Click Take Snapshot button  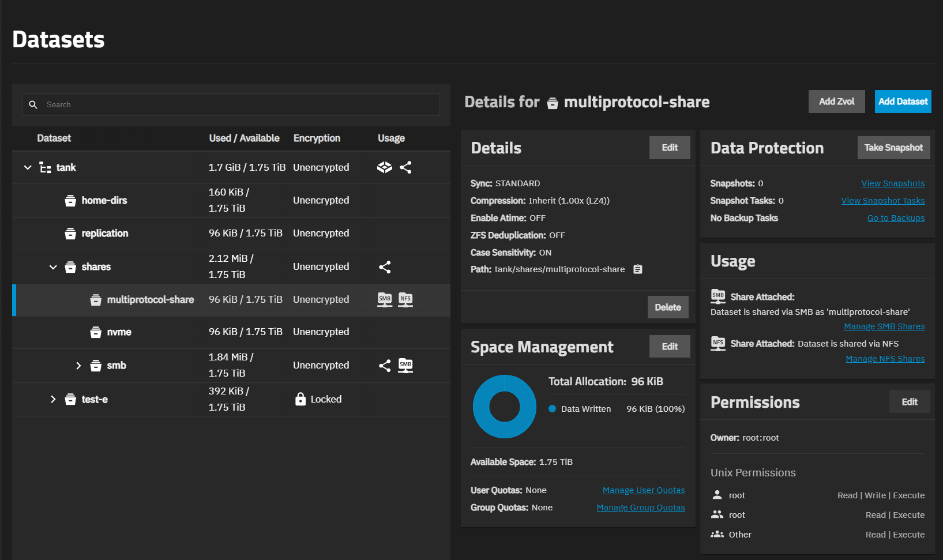pos(893,148)
